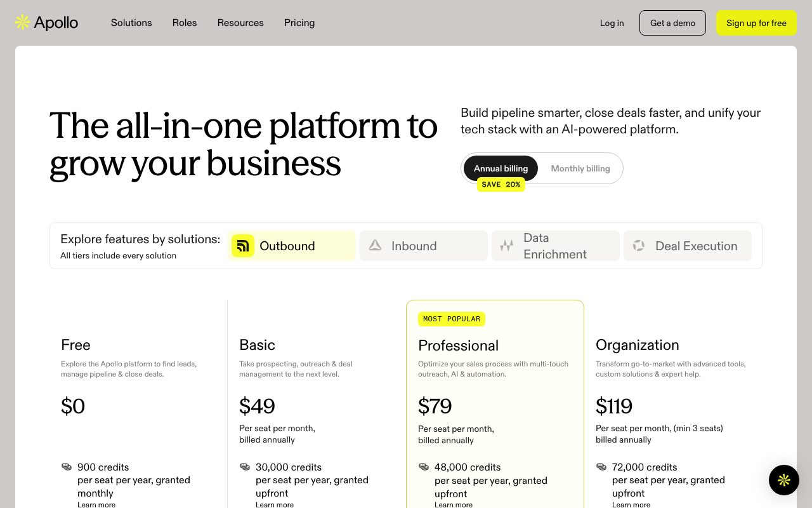The height and width of the screenshot is (508, 812).
Task: Click Get a demo button
Action: click(x=672, y=23)
